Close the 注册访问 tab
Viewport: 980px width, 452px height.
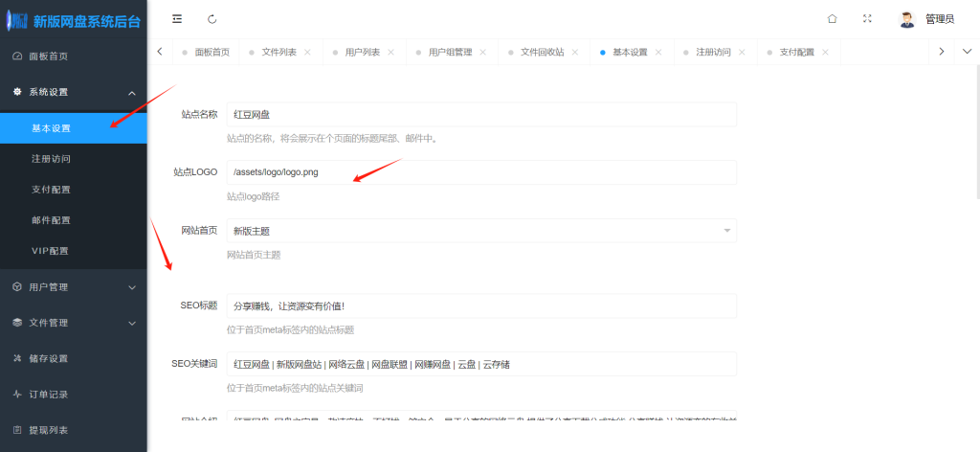(x=742, y=52)
